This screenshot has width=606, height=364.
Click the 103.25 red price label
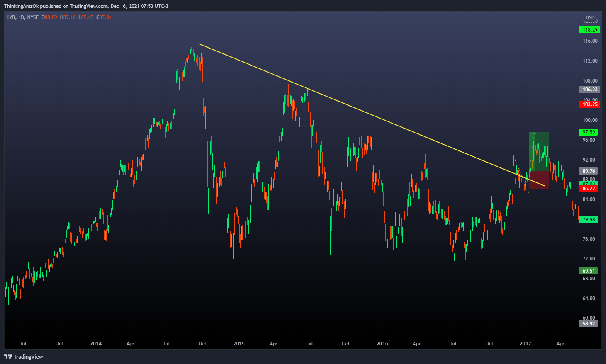(589, 104)
